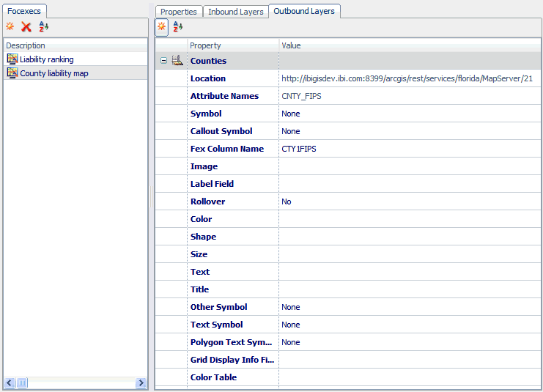Click the Shape value cell
This screenshot has height=392, width=543.
(x=410, y=237)
